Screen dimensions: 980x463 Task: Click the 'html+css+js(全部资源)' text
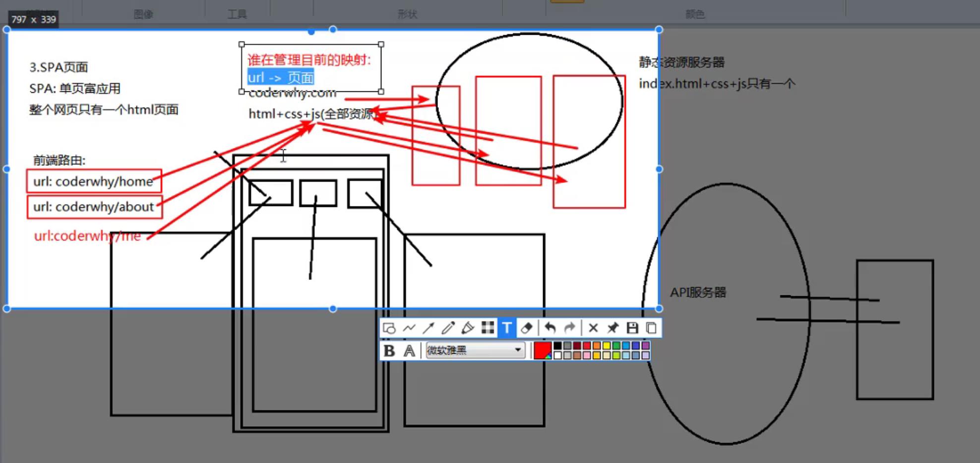point(313,114)
